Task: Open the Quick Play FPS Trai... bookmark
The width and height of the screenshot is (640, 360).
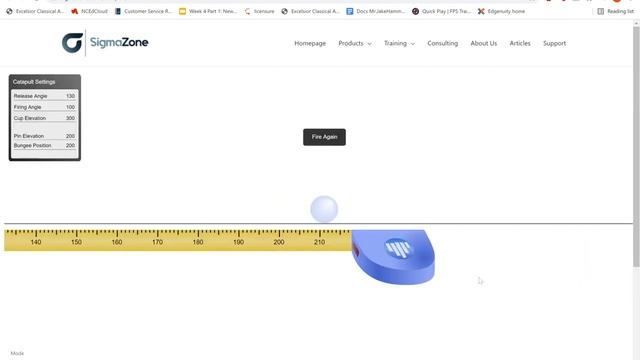Action: coord(441,11)
